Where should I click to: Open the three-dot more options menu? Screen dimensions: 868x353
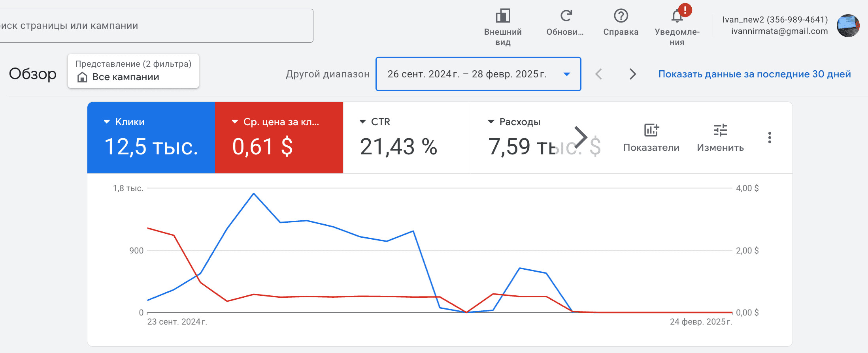(769, 137)
